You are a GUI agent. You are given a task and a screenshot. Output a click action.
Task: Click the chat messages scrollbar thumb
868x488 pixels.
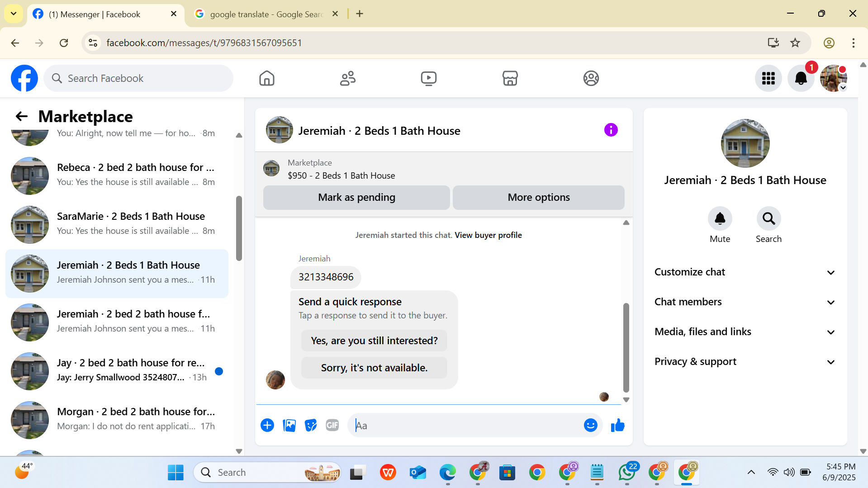tap(626, 347)
